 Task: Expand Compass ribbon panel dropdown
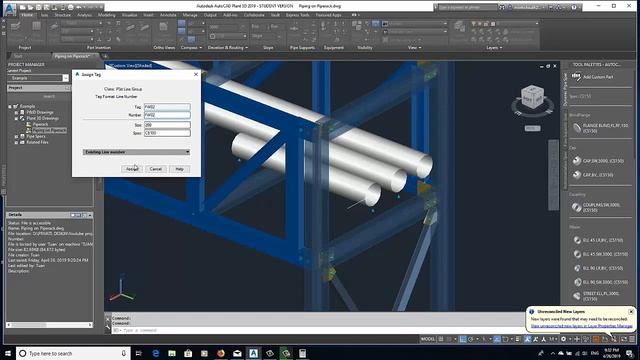click(191, 48)
